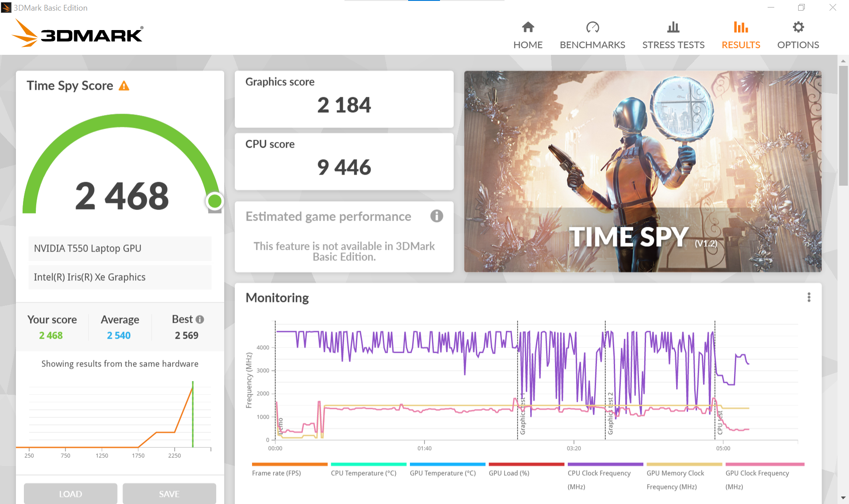Click the Results orange bars icon
This screenshot has width=849, height=504.
click(x=741, y=27)
